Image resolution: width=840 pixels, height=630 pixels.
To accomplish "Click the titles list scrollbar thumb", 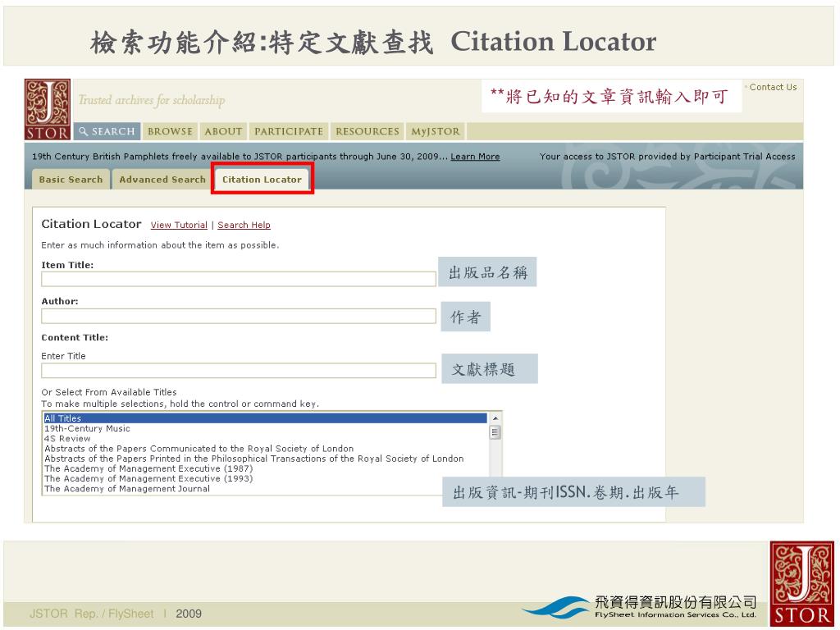I will click(495, 431).
